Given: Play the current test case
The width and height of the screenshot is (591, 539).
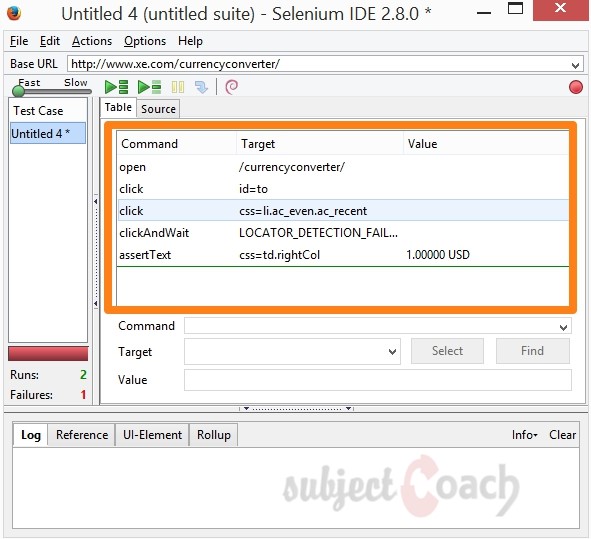Looking at the screenshot, I should click(x=150, y=87).
